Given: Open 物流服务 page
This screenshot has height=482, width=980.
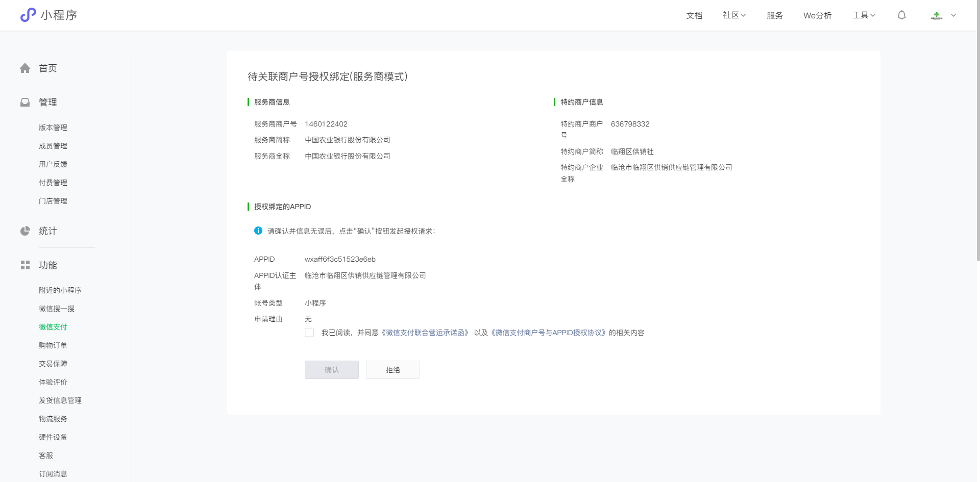Looking at the screenshot, I should (53, 419).
